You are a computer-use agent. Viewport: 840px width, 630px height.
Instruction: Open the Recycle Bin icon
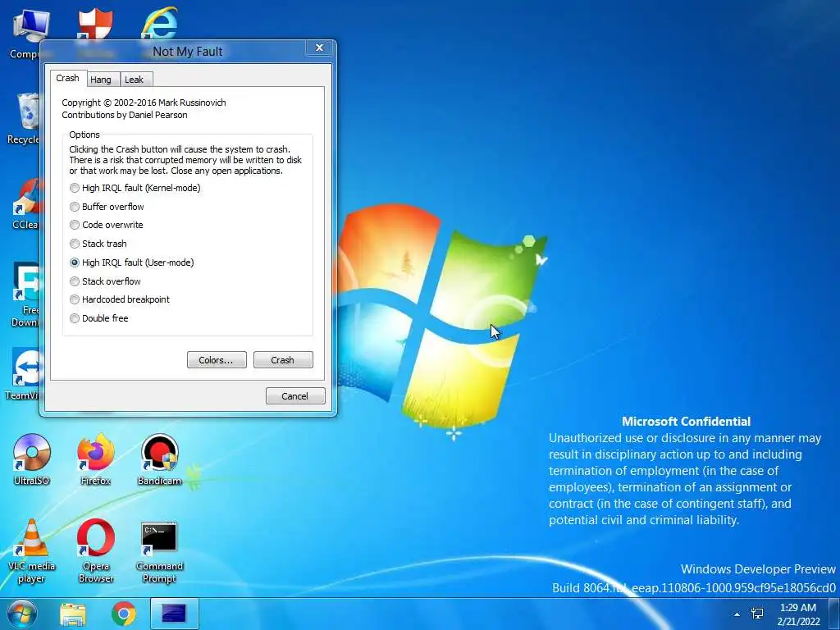(x=22, y=119)
